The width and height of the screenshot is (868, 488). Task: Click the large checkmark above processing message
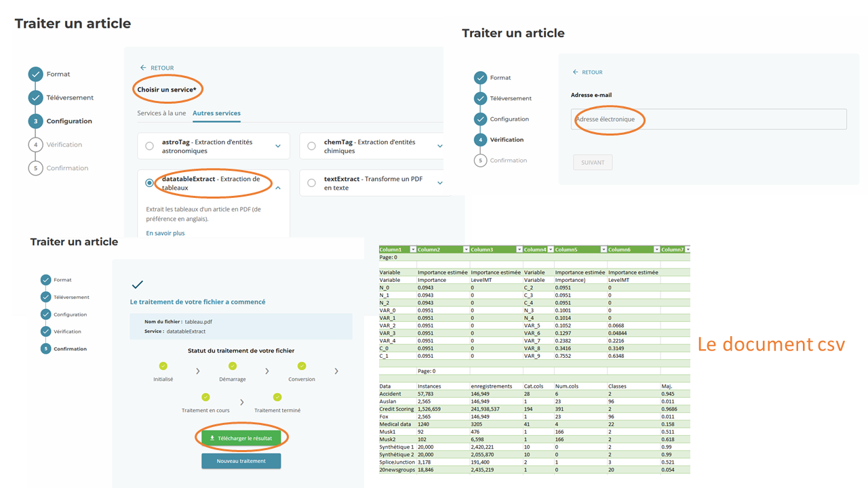click(138, 285)
